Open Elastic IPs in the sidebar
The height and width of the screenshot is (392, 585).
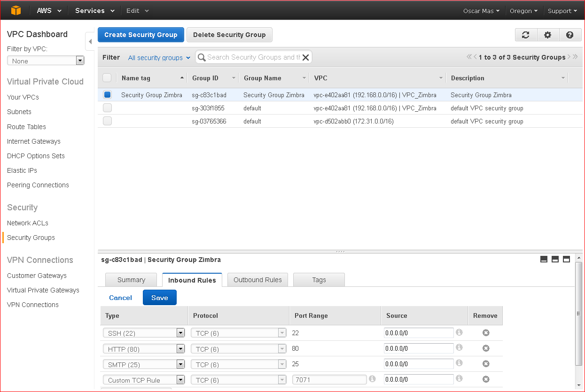click(22, 170)
